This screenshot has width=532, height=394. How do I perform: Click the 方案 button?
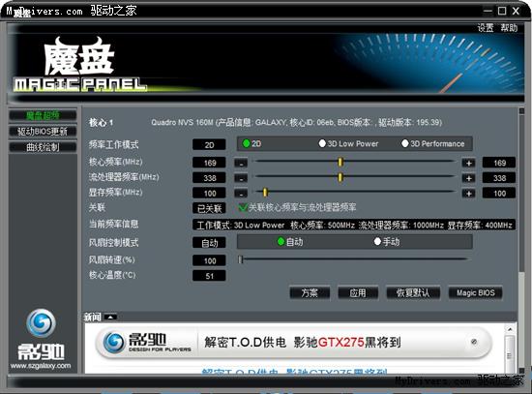[310, 292]
